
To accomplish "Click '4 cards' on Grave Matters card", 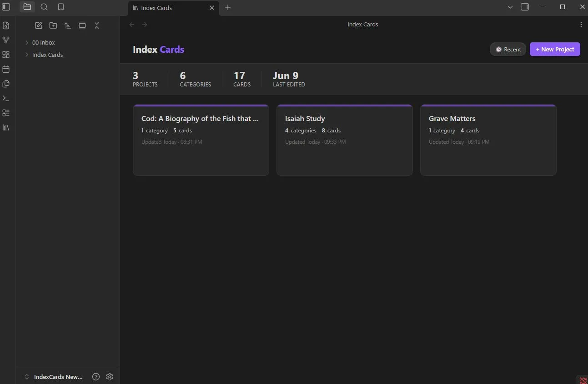I will [x=470, y=131].
